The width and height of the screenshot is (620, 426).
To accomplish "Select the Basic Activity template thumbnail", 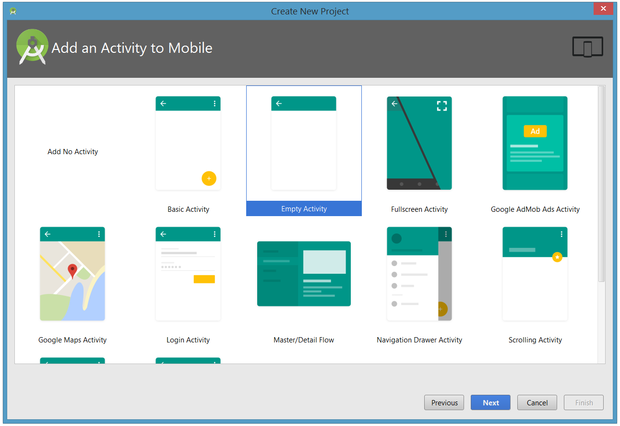I will click(x=188, y=143).
